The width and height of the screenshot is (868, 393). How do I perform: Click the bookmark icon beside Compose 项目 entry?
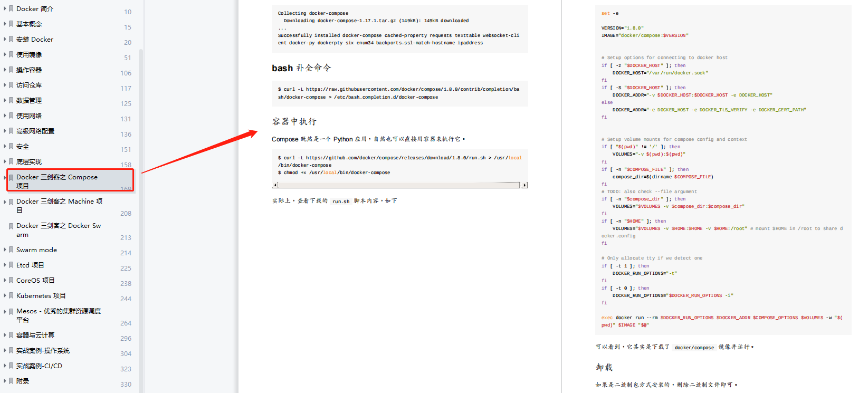click(11, 178)
